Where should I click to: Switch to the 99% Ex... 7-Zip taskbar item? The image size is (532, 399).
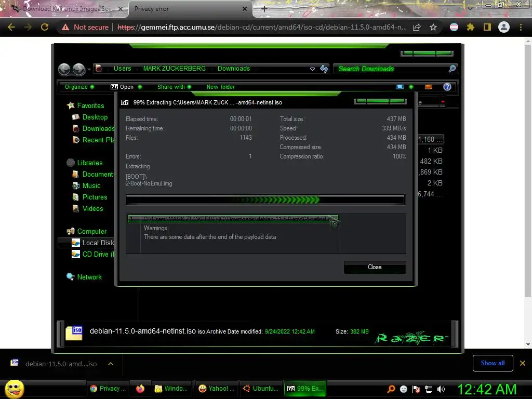point(304,389)
